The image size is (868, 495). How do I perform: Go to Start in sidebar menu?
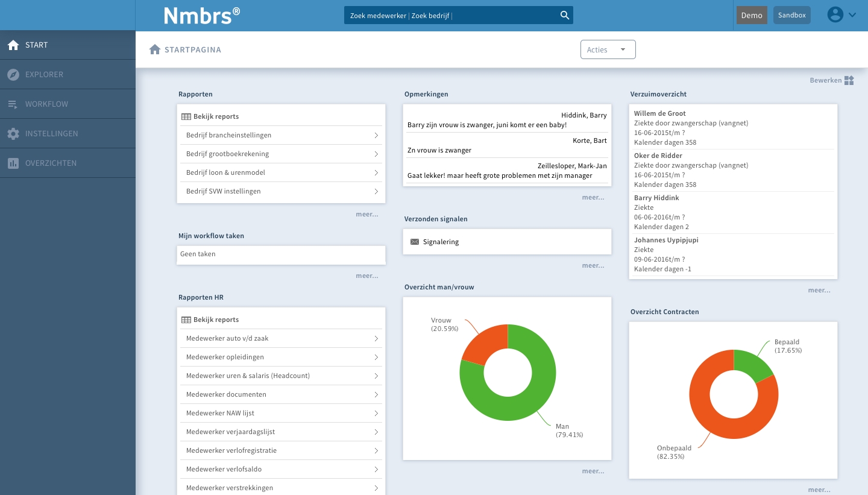coord(68,45)
